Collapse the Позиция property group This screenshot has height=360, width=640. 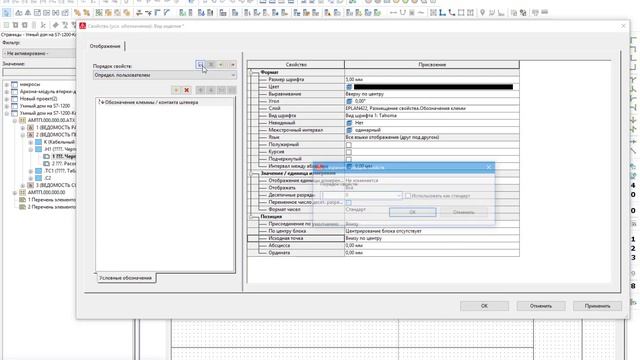click(x=251, y=217)
